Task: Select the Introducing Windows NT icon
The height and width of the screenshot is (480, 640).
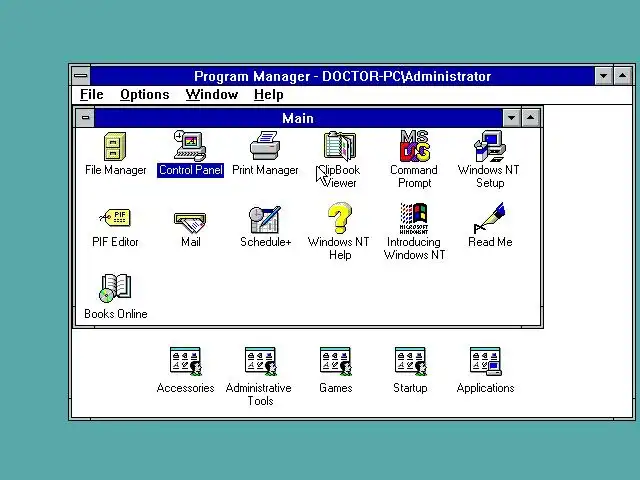Action: tap(414, 218)
